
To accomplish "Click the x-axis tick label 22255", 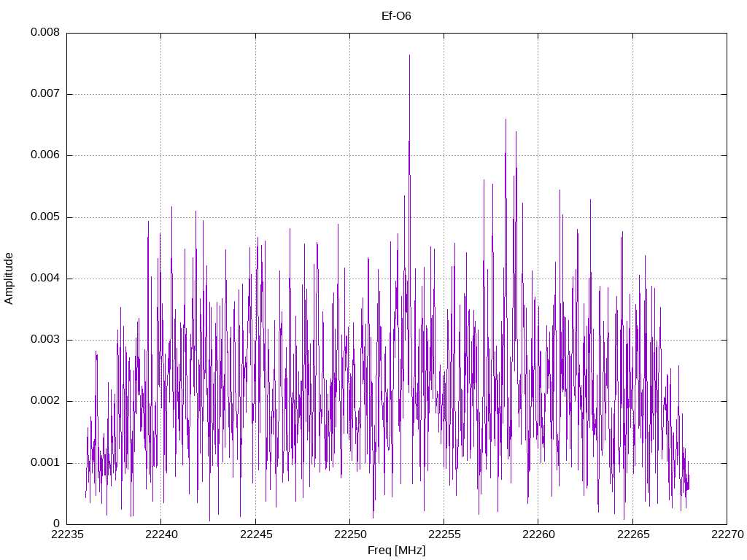I will [x=444, y=534].
